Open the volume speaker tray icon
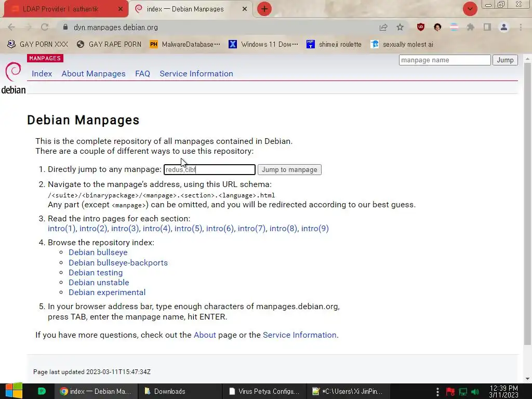Image resolution: width=532 pixels, height=399 pixels. pos(475,392)
